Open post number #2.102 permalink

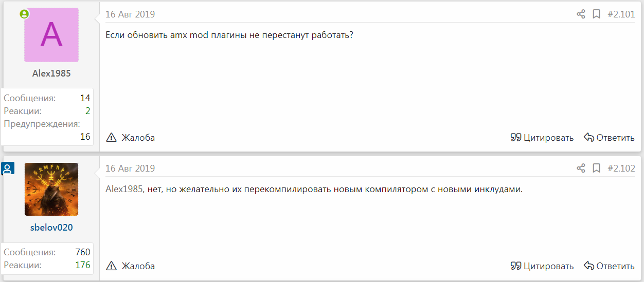pos(621,168)
